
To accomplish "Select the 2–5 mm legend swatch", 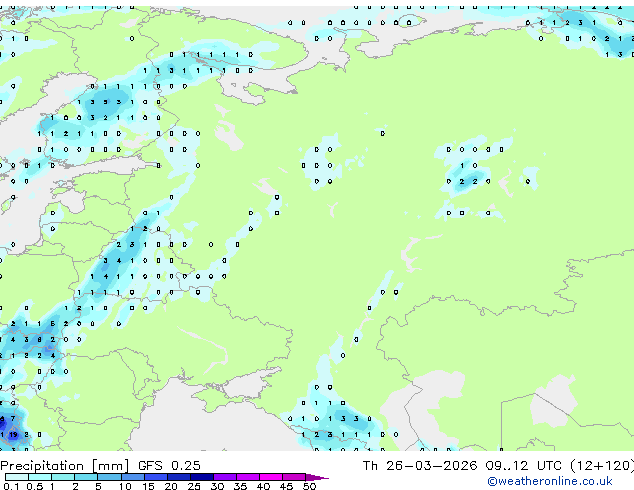I will 86,477.
